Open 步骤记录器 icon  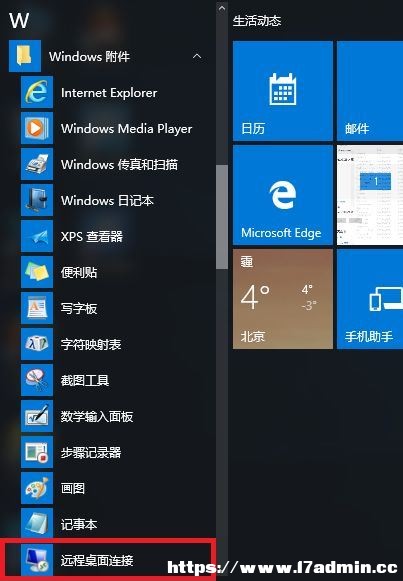click(37, 452)
